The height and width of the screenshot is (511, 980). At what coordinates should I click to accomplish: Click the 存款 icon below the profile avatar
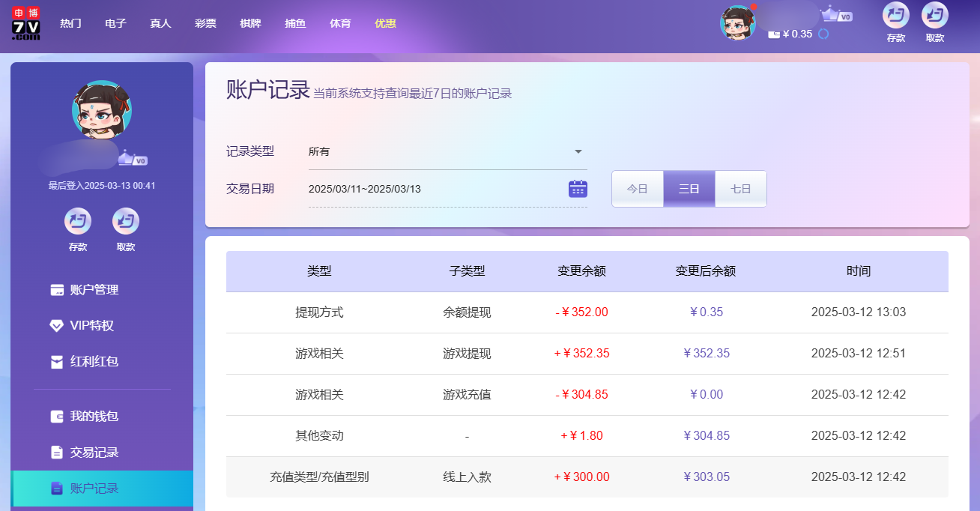77,220
